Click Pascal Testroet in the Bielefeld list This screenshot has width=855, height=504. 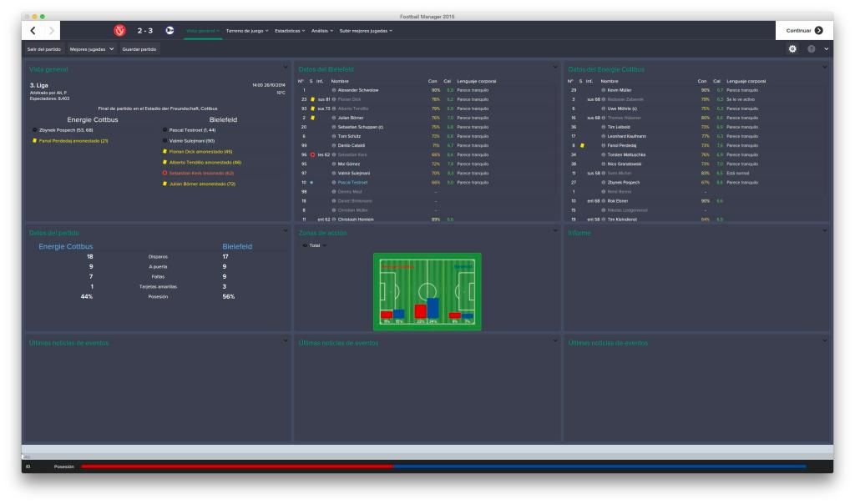pos(353,183)
